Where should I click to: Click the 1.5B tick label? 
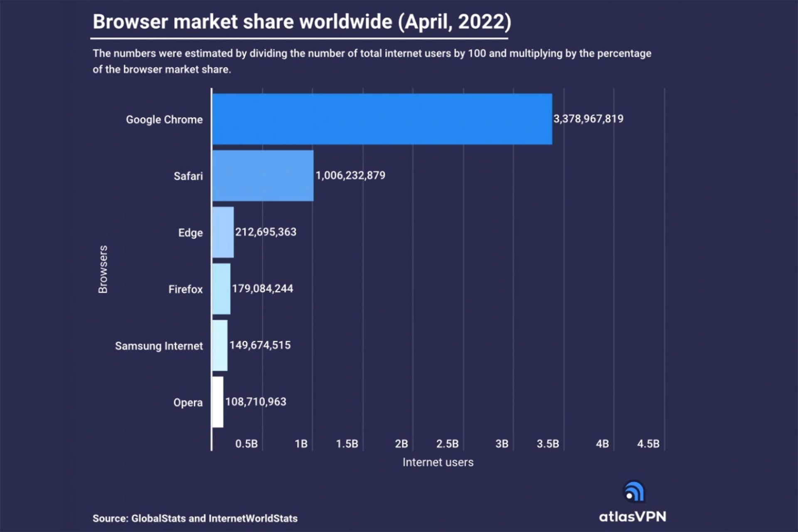coord(347,444)
